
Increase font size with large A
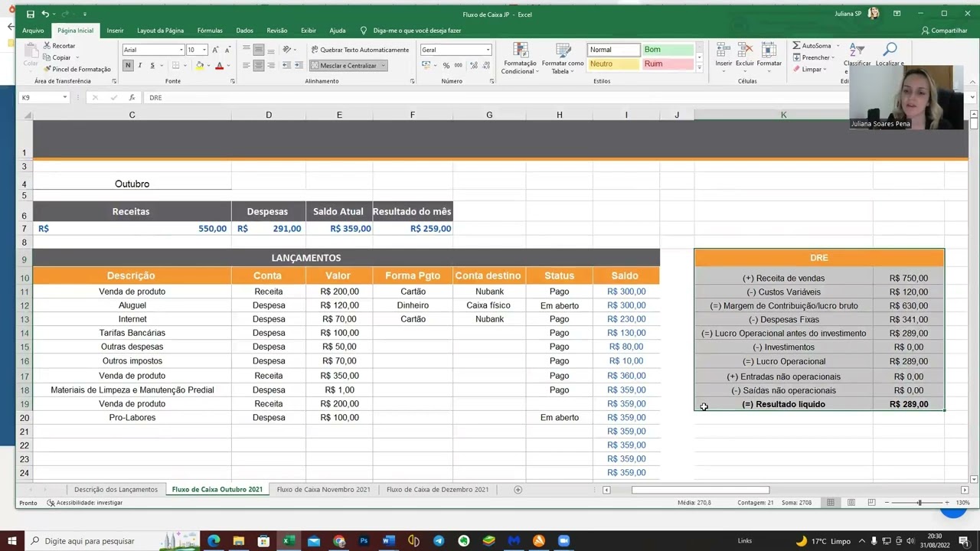click(x=217, y=50)
